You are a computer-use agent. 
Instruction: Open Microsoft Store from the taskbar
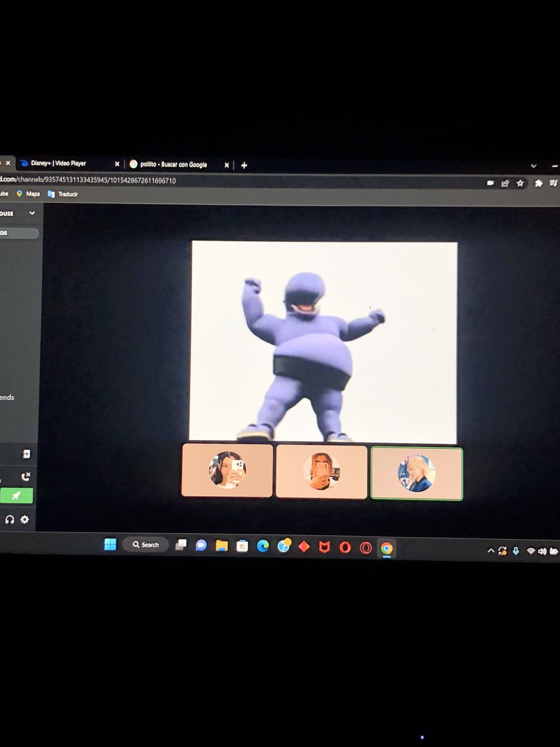[242, 547]
